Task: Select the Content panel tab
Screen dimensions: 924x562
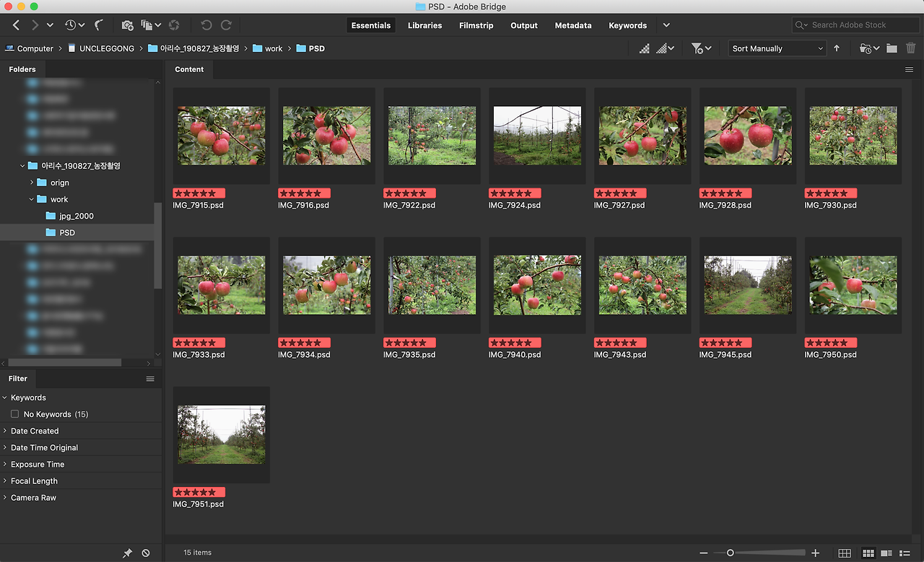Action: [x=189, y=69]
